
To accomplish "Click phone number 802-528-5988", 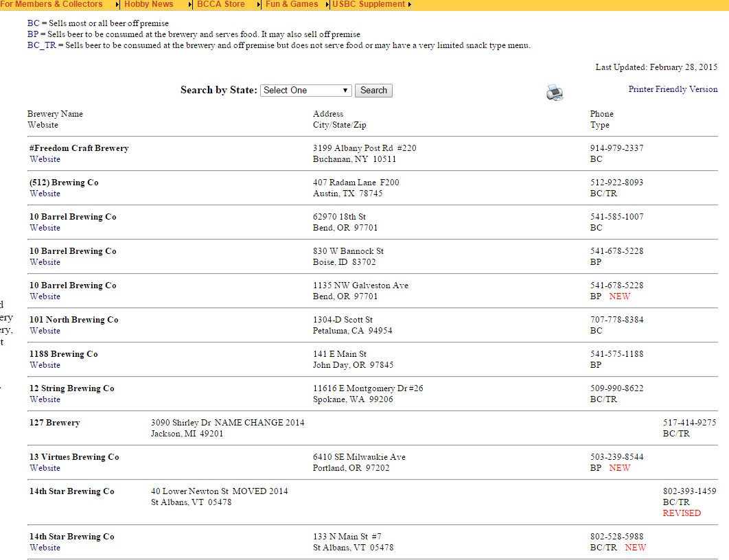I will tap(617, 536).
